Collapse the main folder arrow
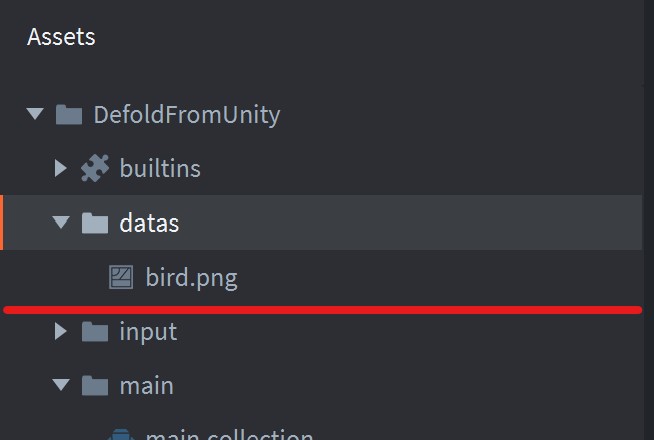Screen dimensions: 654x440 61,385
